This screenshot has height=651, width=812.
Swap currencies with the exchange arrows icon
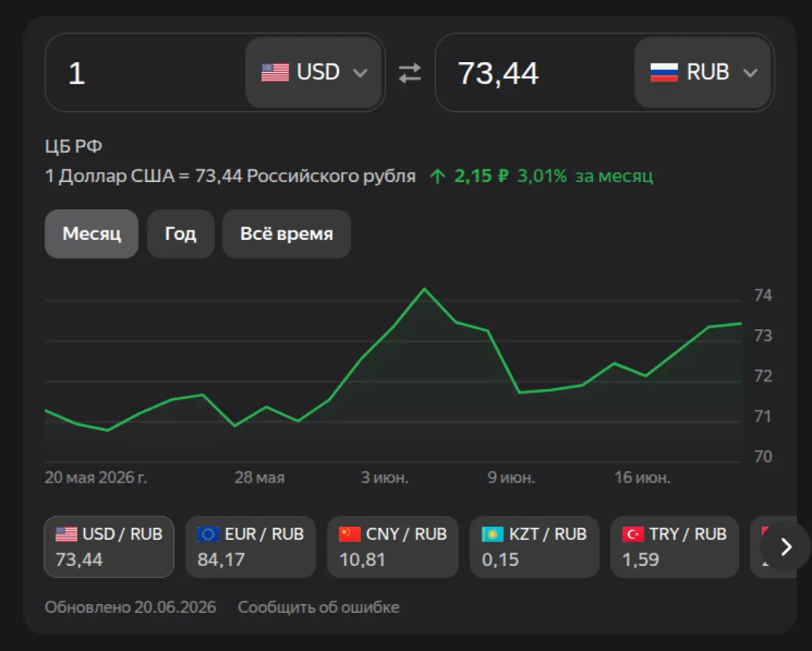click(x=410, y=73)
